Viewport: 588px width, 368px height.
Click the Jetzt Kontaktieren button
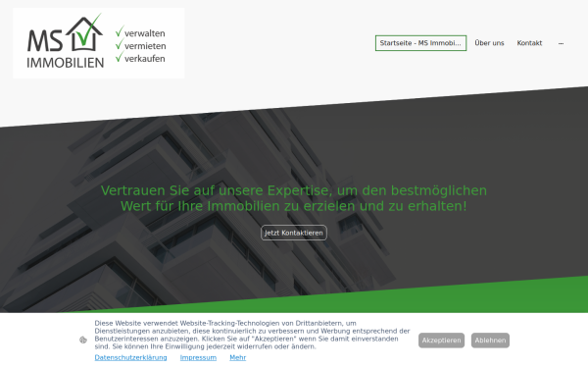pos(294,233)
